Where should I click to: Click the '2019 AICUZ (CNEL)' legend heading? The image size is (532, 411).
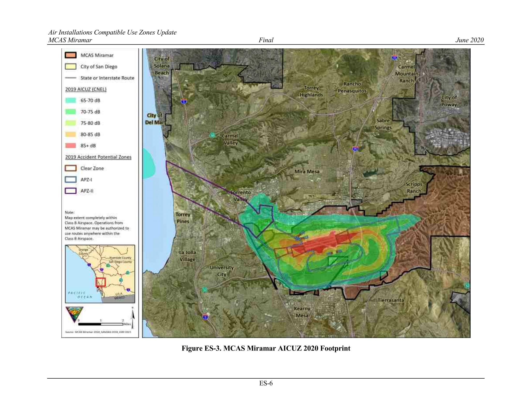(x=86, y=89)
